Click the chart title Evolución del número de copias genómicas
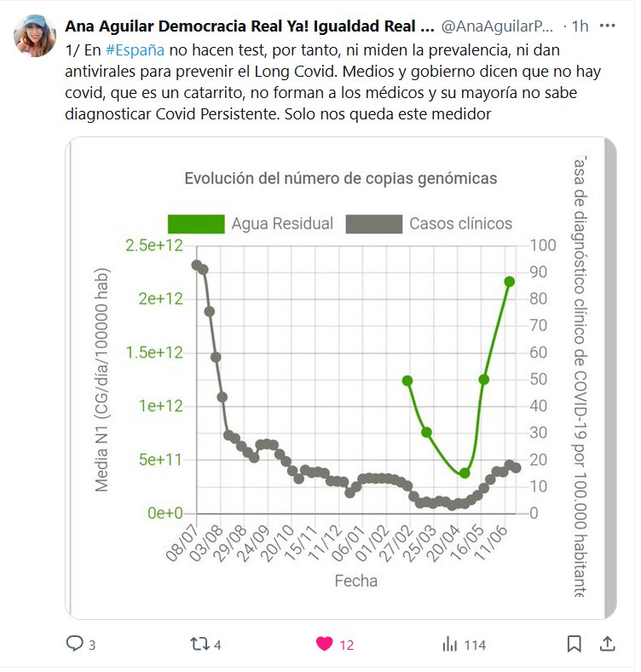The image size is (641, 672). coord(341,178)
